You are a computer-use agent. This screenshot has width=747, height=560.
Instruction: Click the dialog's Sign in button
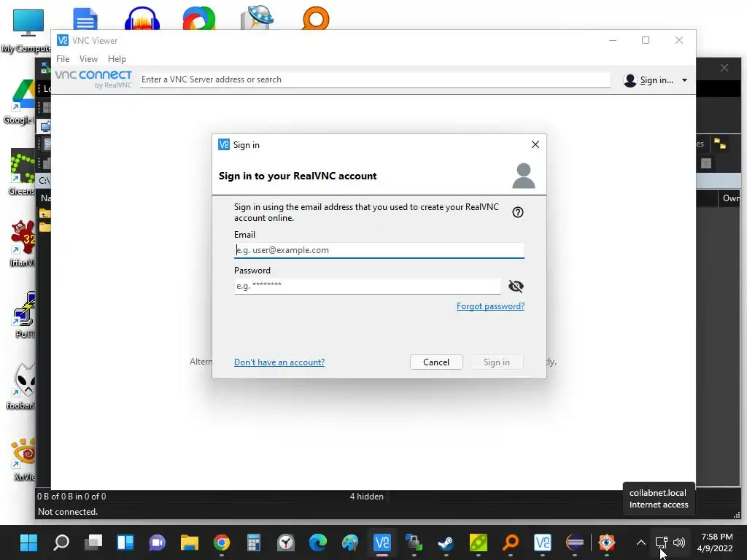496,362
